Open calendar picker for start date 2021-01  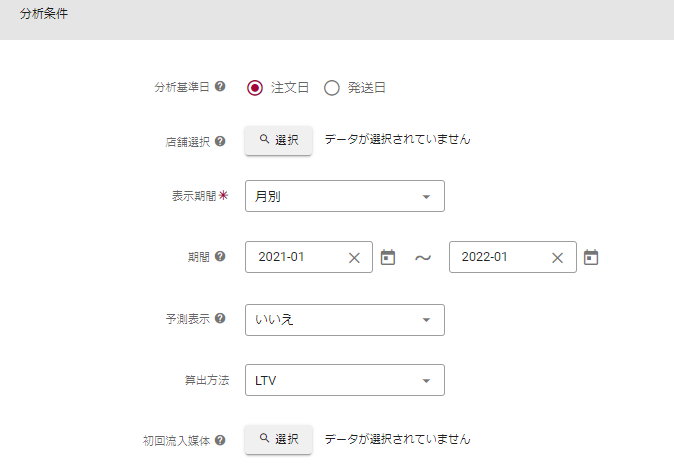coord(388,257)
